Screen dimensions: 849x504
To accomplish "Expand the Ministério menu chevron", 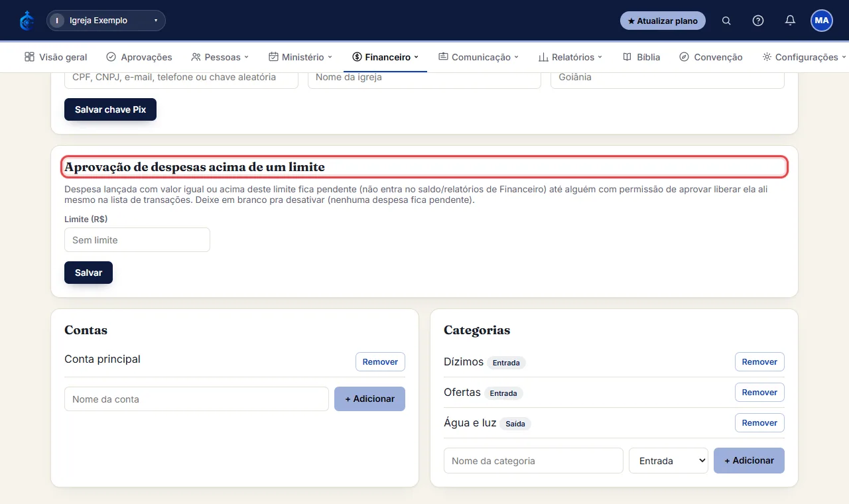I will 330,57.
